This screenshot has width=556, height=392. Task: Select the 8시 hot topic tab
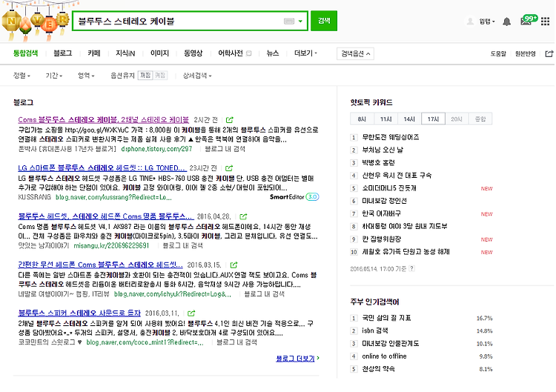tap(362, 119)
